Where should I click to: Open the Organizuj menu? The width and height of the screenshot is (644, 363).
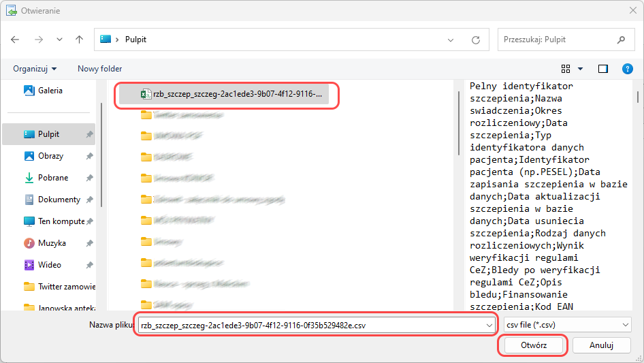35,69
